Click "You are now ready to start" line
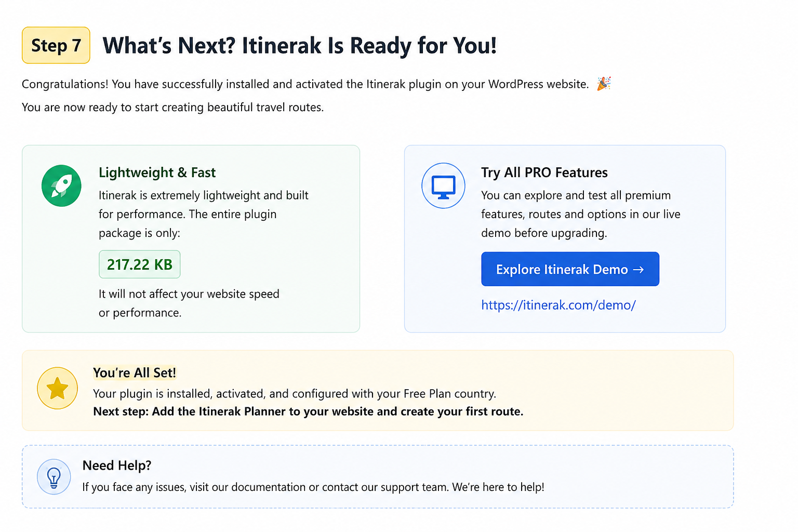 (173, 107)
